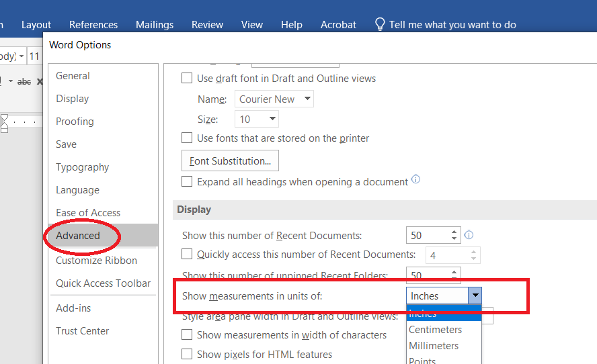Image resolution: width=597 pixels, height=364 pixels.
Task: Click info icon beside Expand all headings
Action: [x=415, y=180]
